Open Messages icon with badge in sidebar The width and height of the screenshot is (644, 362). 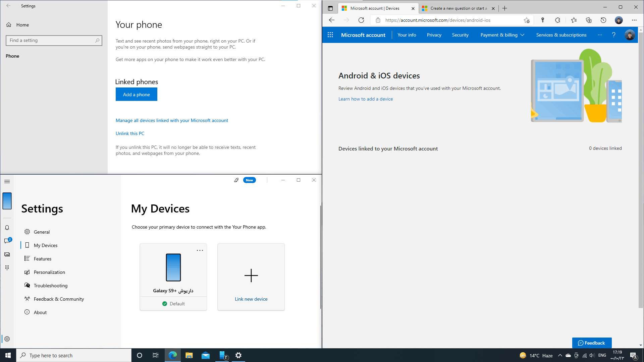(7, 241)
